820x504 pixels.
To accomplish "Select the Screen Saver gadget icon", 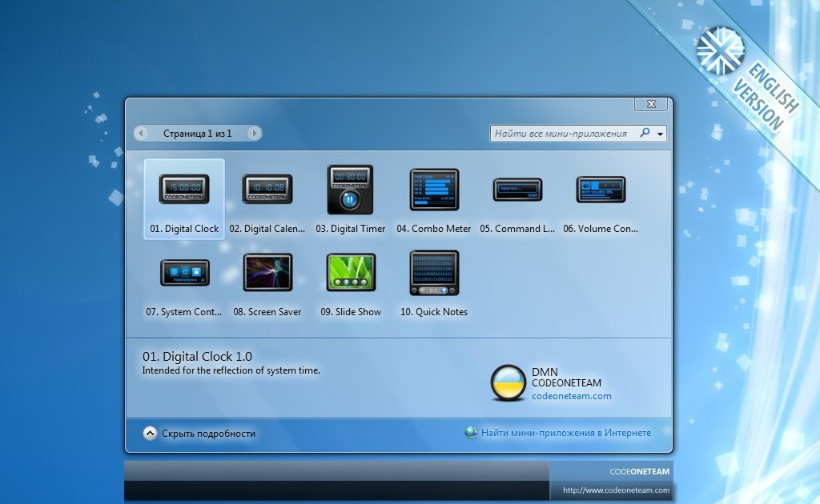I will 267,273.
